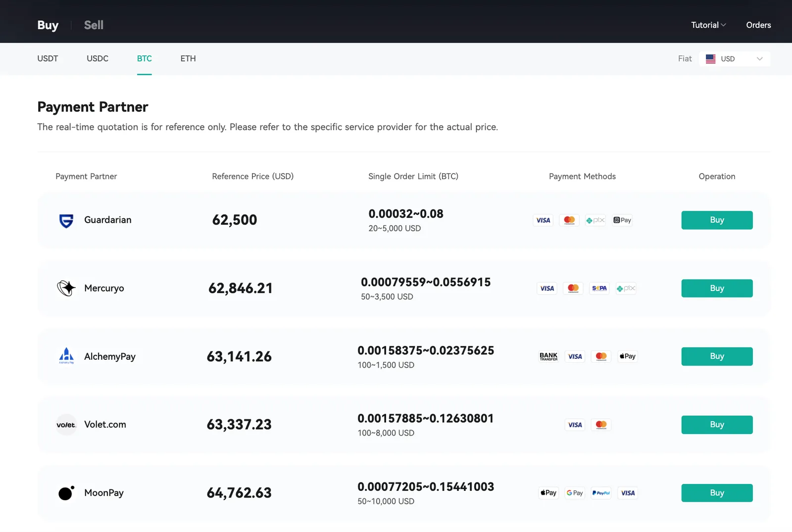Buy BTC through MoonPay
The image size is (792, 532).
pos(717,493)
